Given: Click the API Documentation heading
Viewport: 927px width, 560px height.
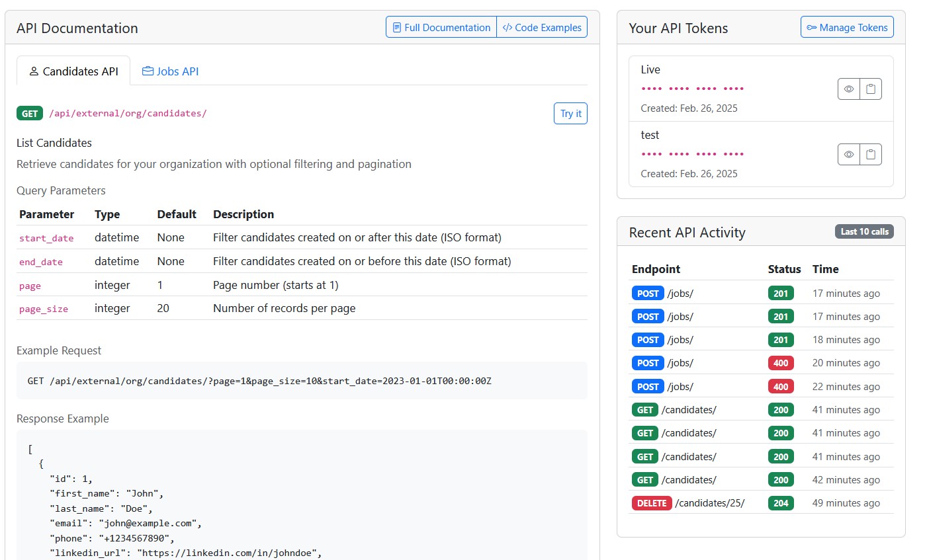Looking at the screenshot, I should (x=77, y=28).
